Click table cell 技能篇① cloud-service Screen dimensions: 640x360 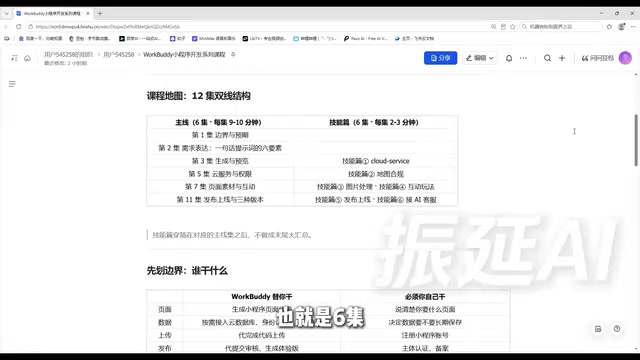376,161
